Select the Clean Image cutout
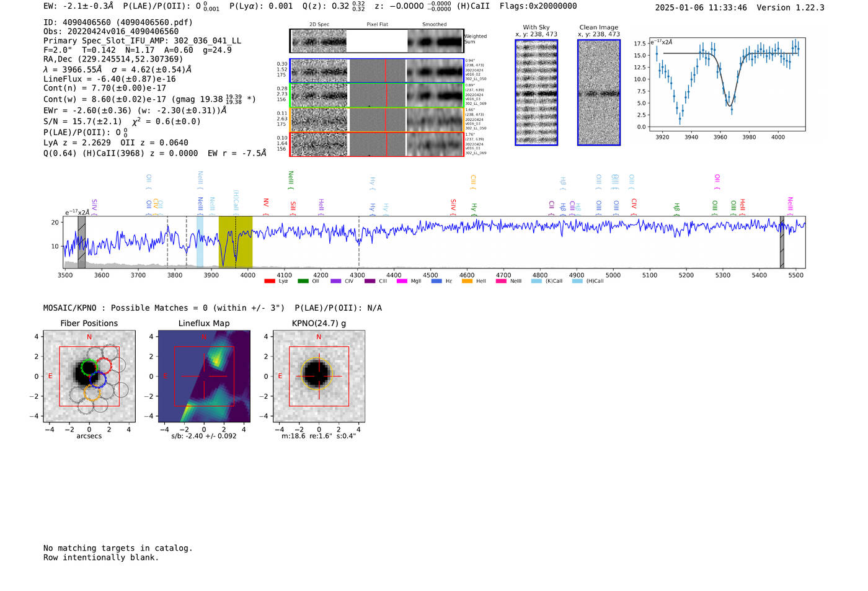 click(x=598, y=92)
